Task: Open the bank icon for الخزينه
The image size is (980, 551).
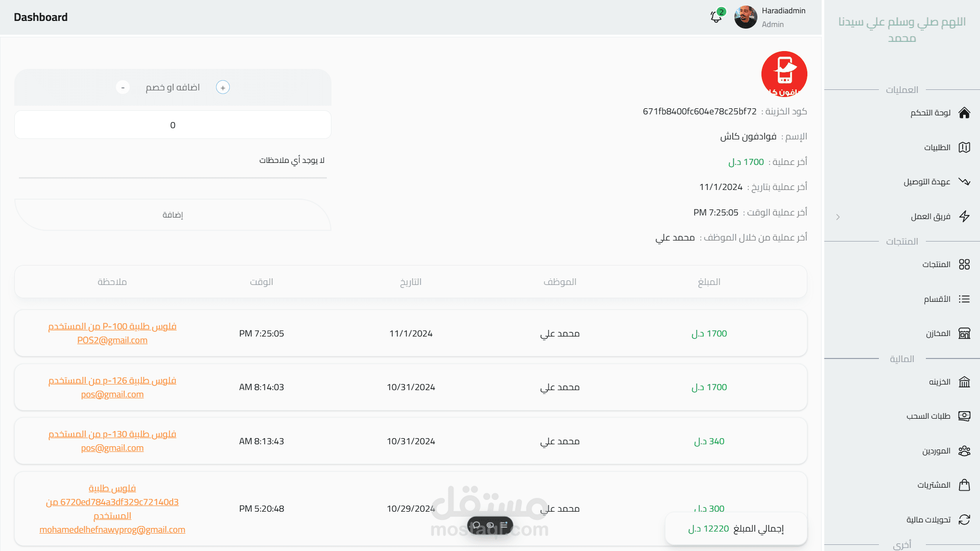Action: coord(964,382)
